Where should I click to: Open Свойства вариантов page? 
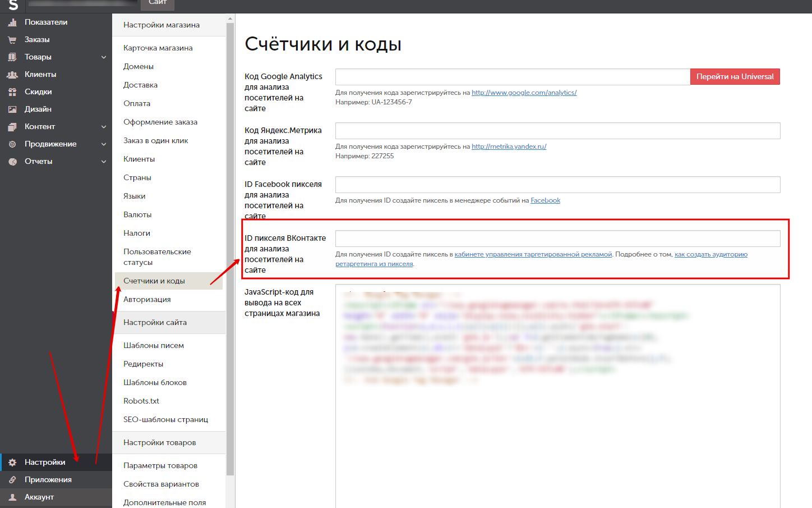click(x=162, y=484)
